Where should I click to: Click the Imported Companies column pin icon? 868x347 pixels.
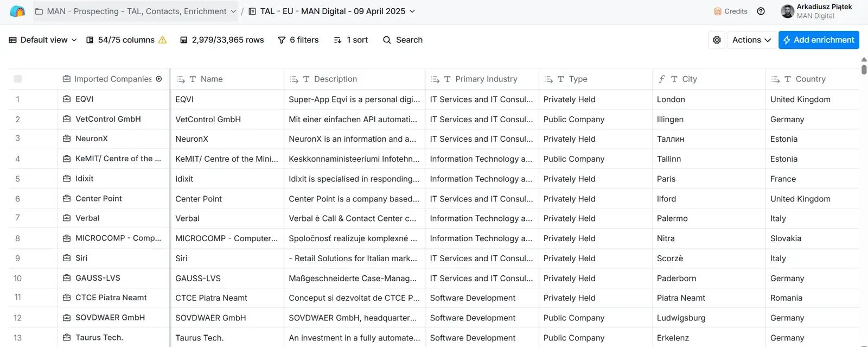[159, 79]
